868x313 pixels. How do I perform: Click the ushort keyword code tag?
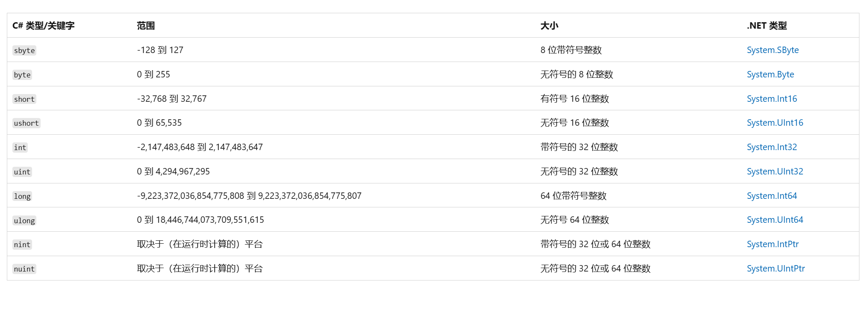(26, 123)
